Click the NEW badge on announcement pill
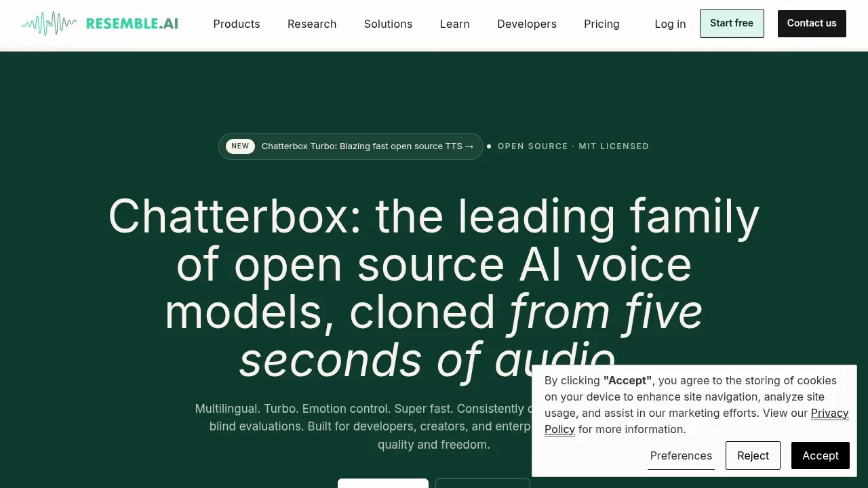The image size is (868, 488). pyautogui.click(x=240, y=146)
